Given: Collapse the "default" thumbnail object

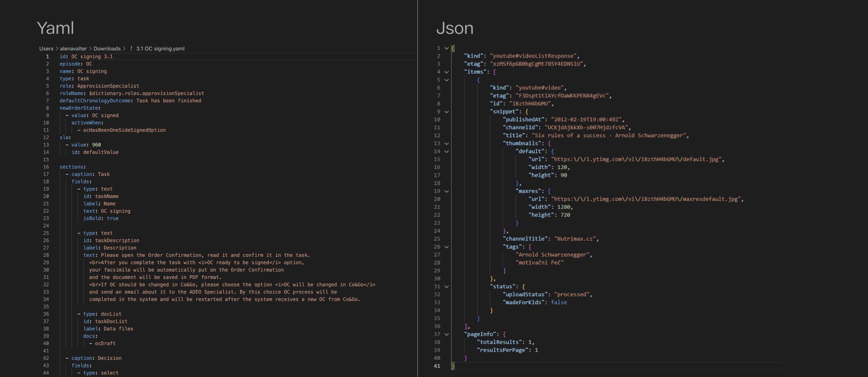Looking at the screenshot, I should (x=447, y=151).
